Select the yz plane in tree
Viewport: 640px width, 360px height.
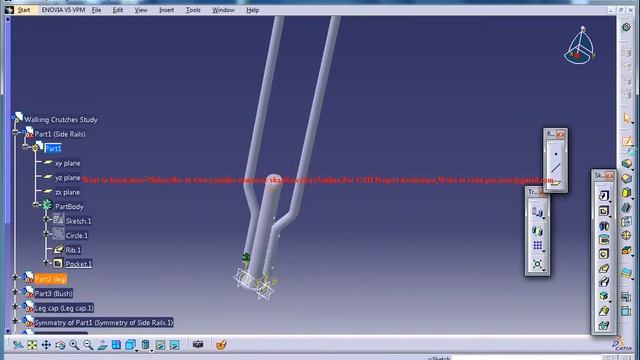[x=67, y=178]
